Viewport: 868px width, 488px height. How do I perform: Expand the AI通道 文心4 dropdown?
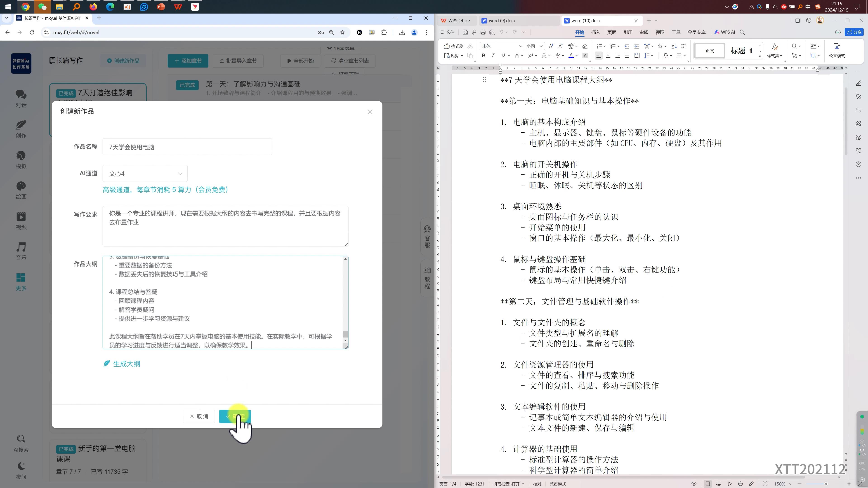coord(145,174)
